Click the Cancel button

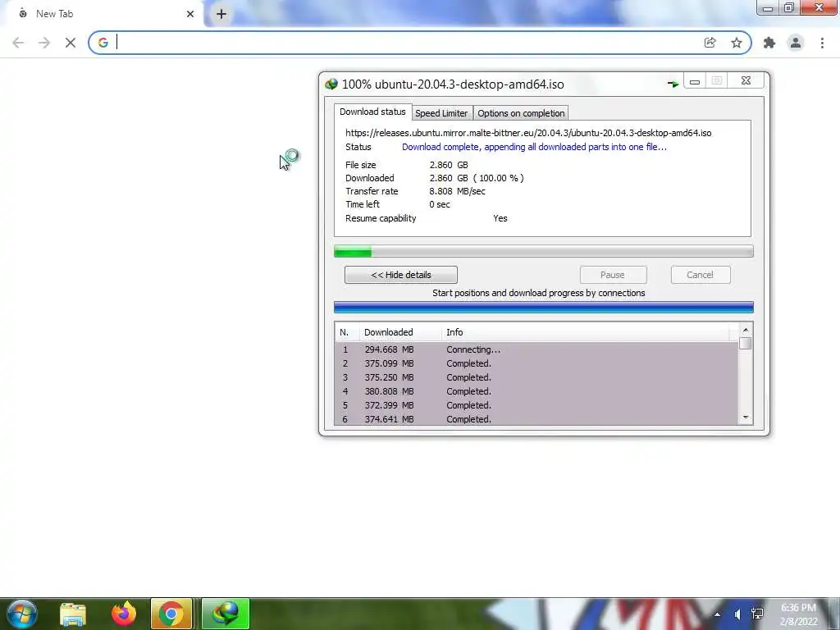click(x=701, y=275)
